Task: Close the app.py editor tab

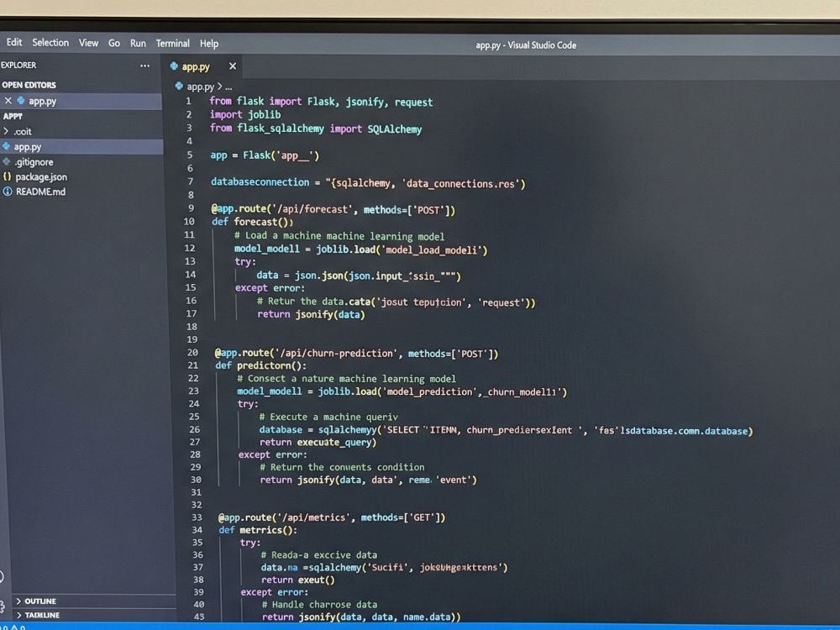Action: [233, 66]
